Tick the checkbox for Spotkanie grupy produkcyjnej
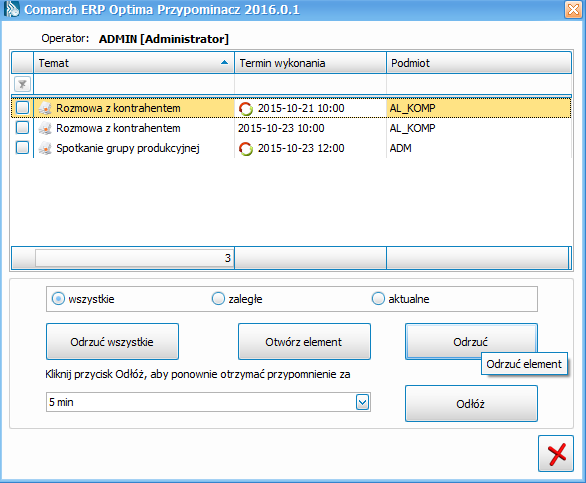Screen dimensions: 586x483 tap(22, 148)
